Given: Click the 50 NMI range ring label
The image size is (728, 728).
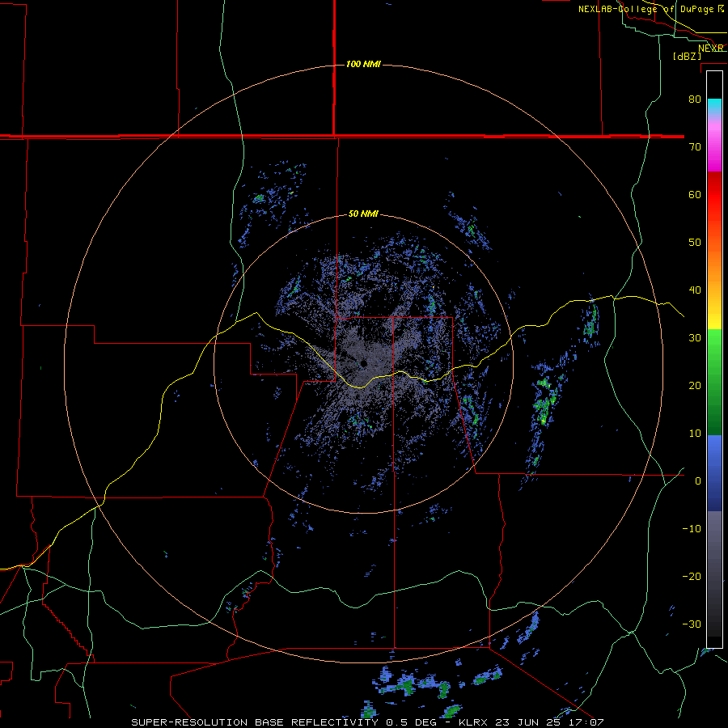Looking at the screenshot, I should [363, 214].
